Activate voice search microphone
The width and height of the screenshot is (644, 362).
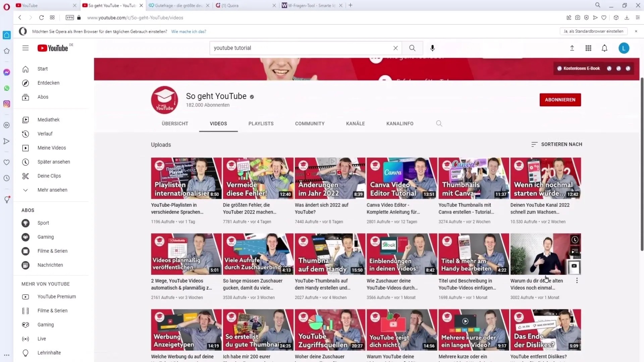tap(432, 48)
